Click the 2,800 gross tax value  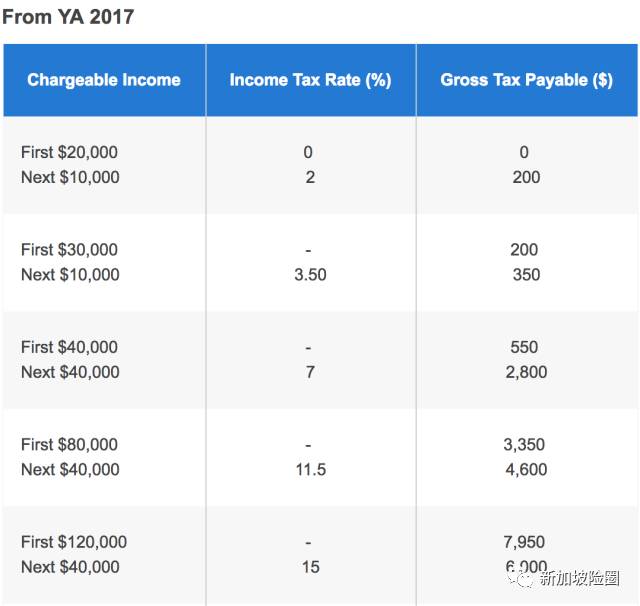click(x=526, y=372)
